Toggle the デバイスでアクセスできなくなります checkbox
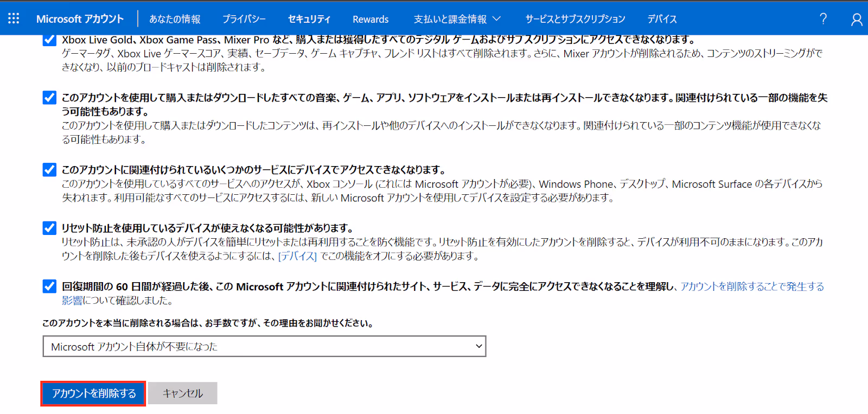 click(x=49, y=170)
